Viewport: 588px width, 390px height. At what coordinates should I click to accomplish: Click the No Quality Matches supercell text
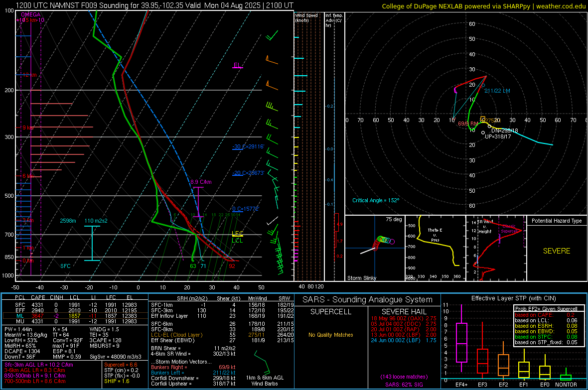[x=331, y=335]
